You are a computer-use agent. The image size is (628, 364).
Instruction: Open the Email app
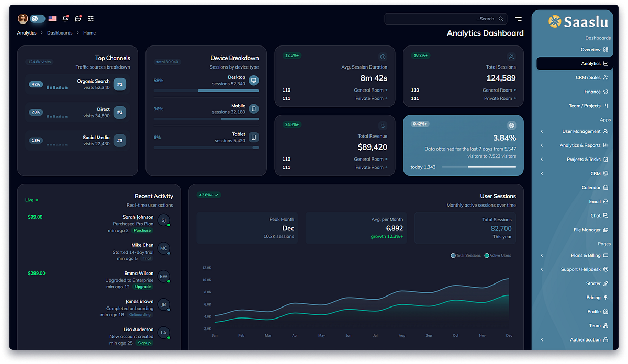coord(574,202)
